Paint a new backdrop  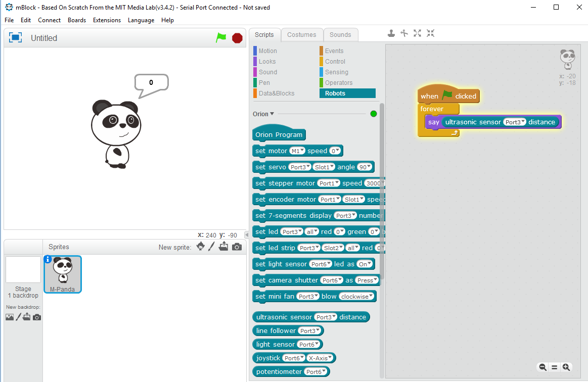[x=18, y=317]
